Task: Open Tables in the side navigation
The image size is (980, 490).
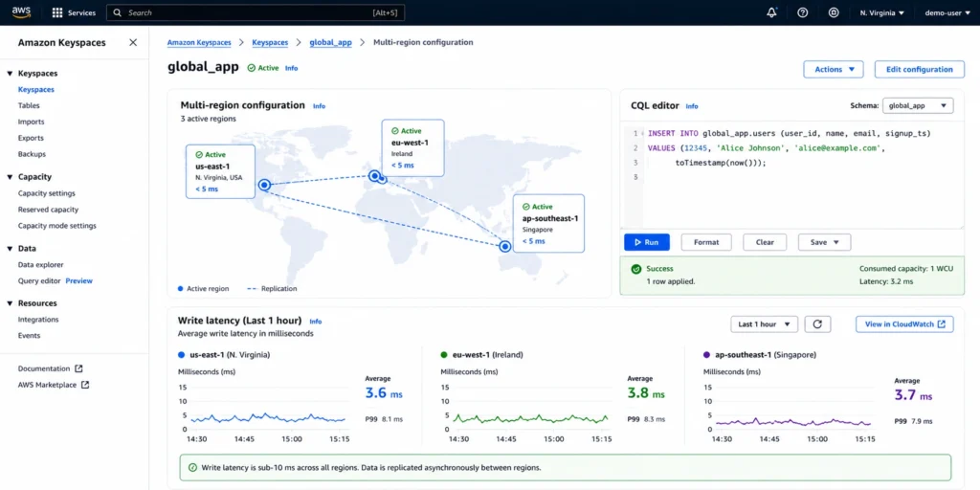Action: [29, 105]
